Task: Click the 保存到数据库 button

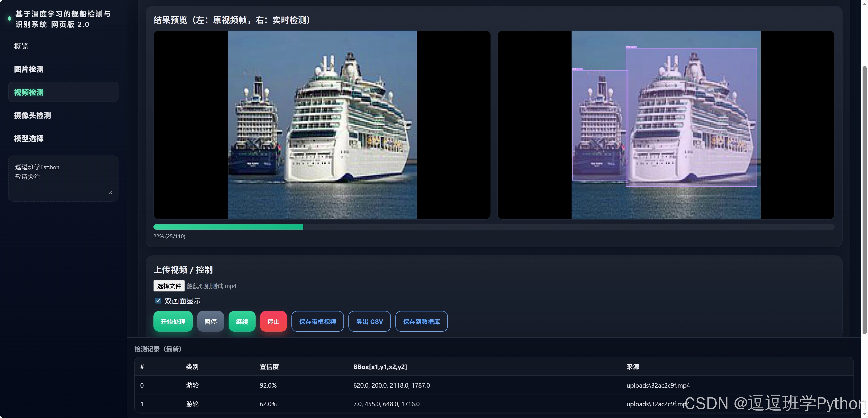Action: click(x=421, y=321)
